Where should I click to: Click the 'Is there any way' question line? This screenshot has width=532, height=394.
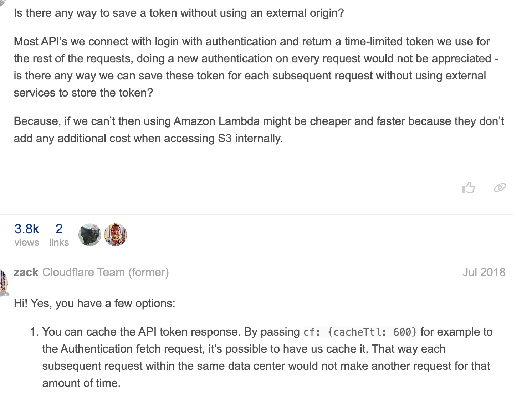pyautogui.click(x=179, y=13)
